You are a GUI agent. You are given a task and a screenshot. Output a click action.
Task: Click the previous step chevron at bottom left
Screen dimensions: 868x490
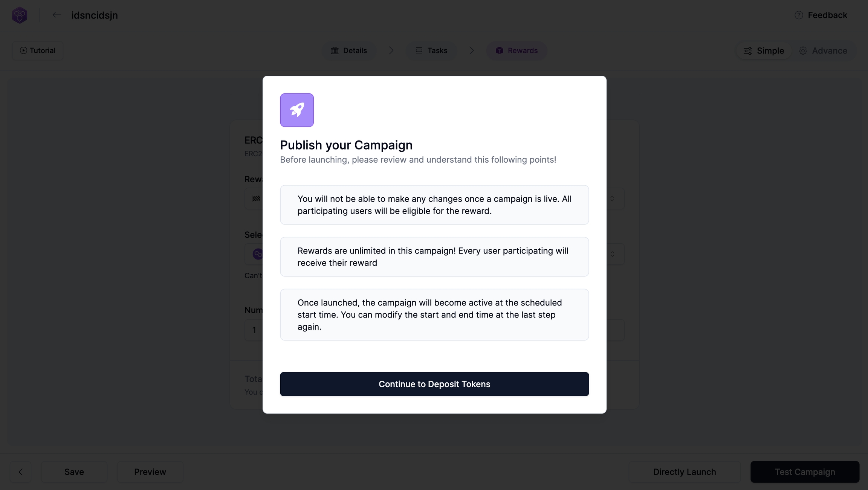click(21, 472)
